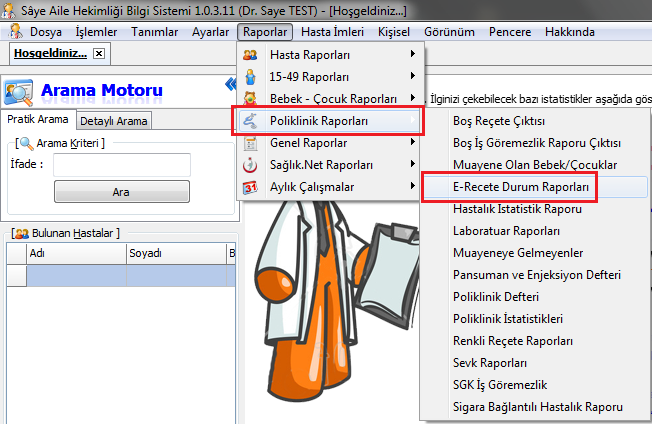Collapse the Arama Motoru side panel
Screen dimensions: 652x424
(231, 84)
